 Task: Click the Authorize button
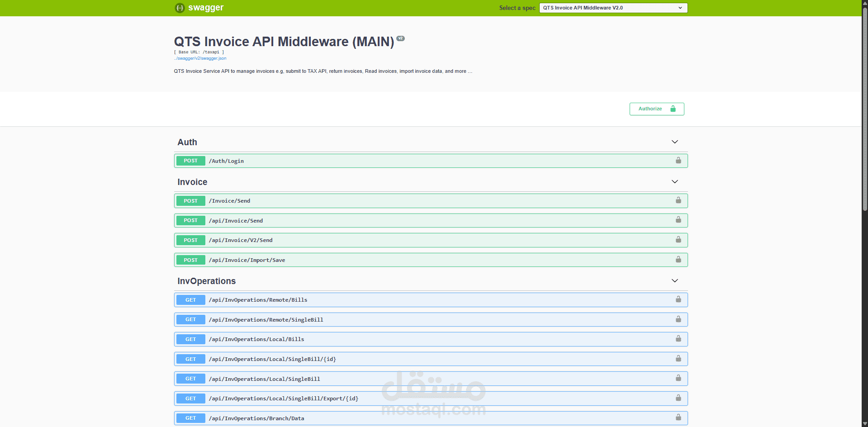657,109
